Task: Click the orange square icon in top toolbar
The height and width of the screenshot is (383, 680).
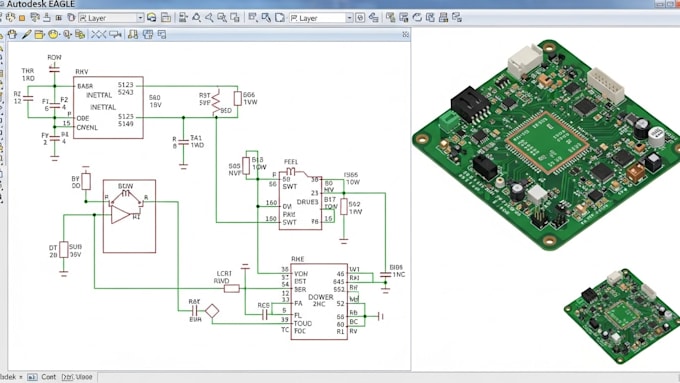Action: (22, 18)
